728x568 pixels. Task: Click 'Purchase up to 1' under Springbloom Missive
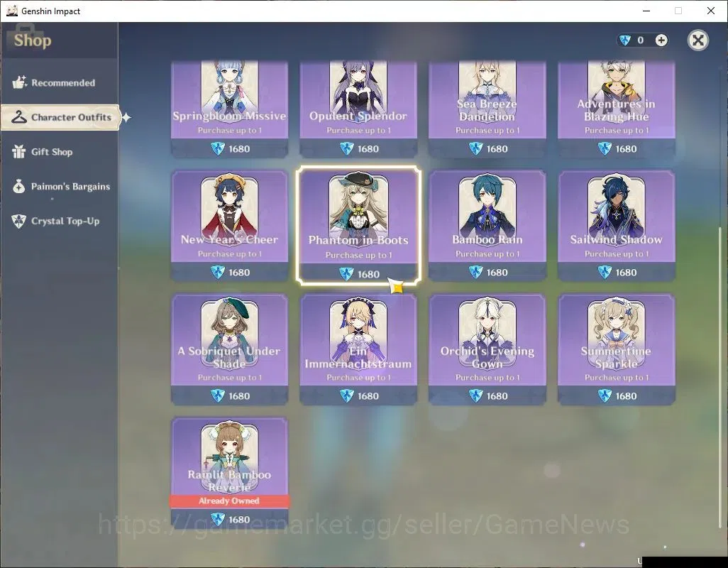pyautogui.click(x=230, y=131)
